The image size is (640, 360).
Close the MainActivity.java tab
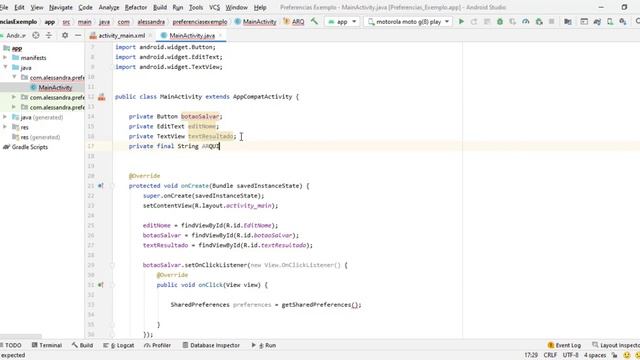tap(220, 36)
